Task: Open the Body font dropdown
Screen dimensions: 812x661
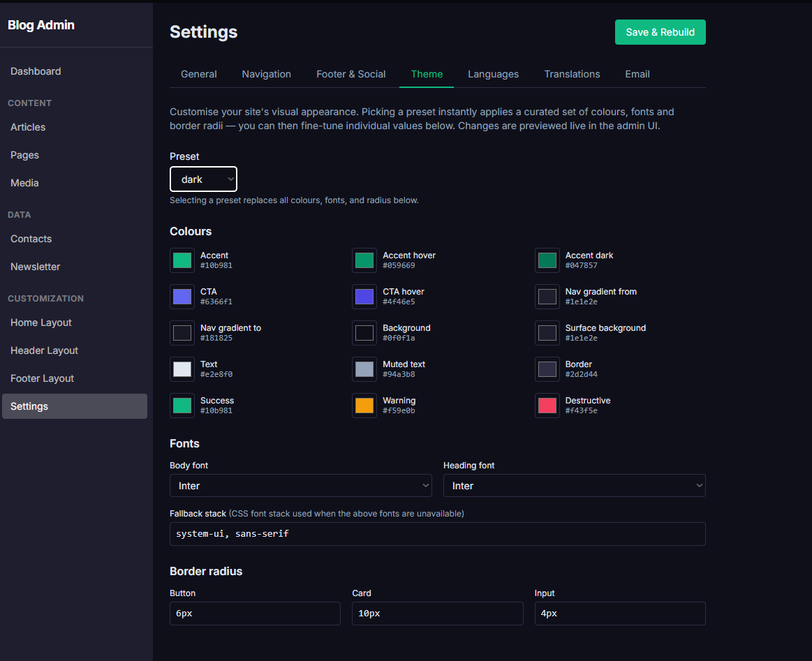Action: (x=301, y=486)
